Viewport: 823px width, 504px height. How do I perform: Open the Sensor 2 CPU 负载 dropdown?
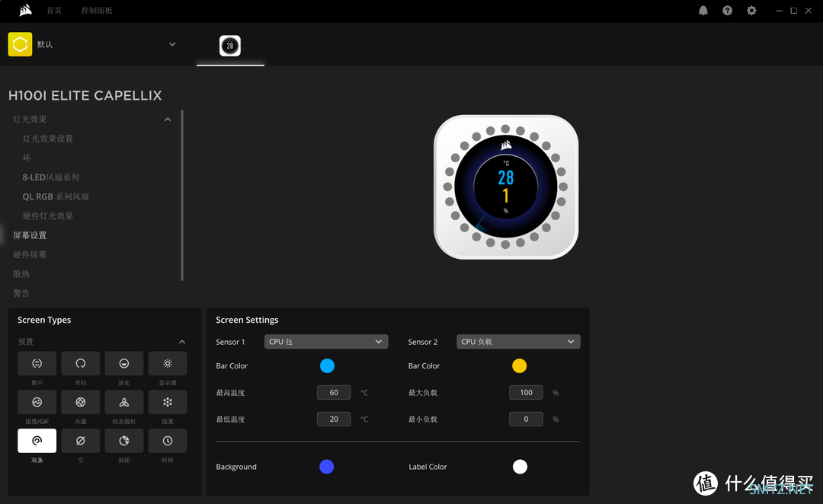click(x=518, y=341)
